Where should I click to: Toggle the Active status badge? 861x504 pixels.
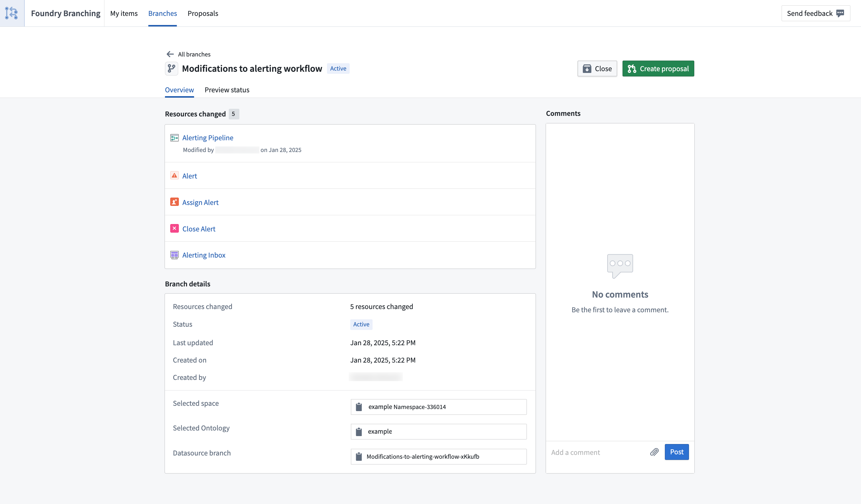[338, 68]
